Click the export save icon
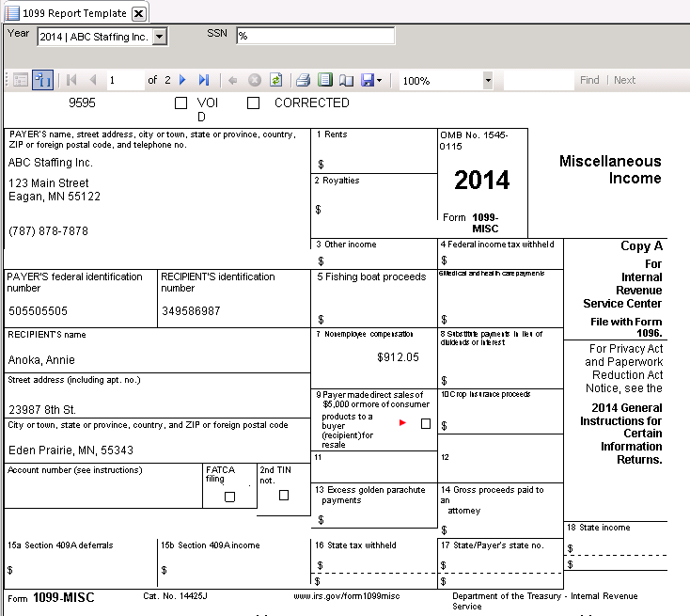Image resolution: width=690 pixels, height=616 pixels. coord(368,80)
